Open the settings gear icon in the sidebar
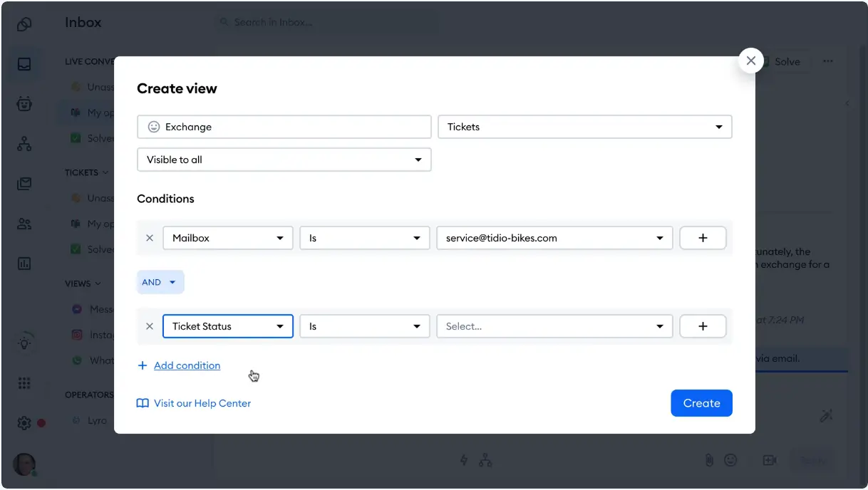 24,423
